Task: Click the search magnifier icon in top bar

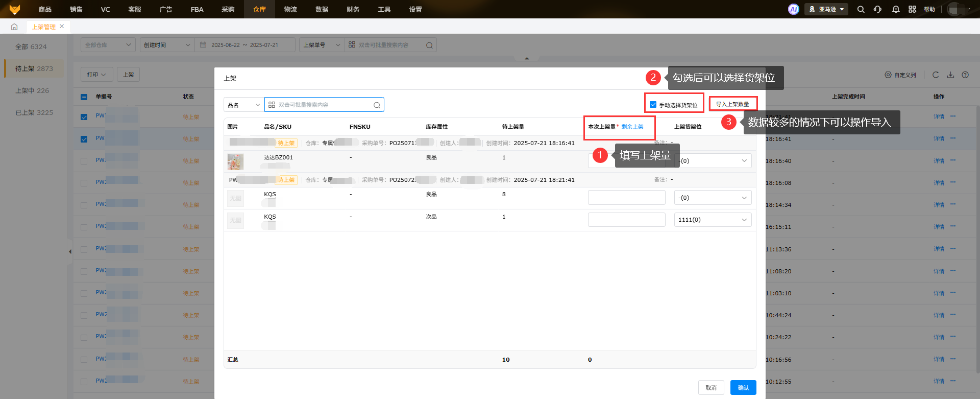Action: point(861,9)
